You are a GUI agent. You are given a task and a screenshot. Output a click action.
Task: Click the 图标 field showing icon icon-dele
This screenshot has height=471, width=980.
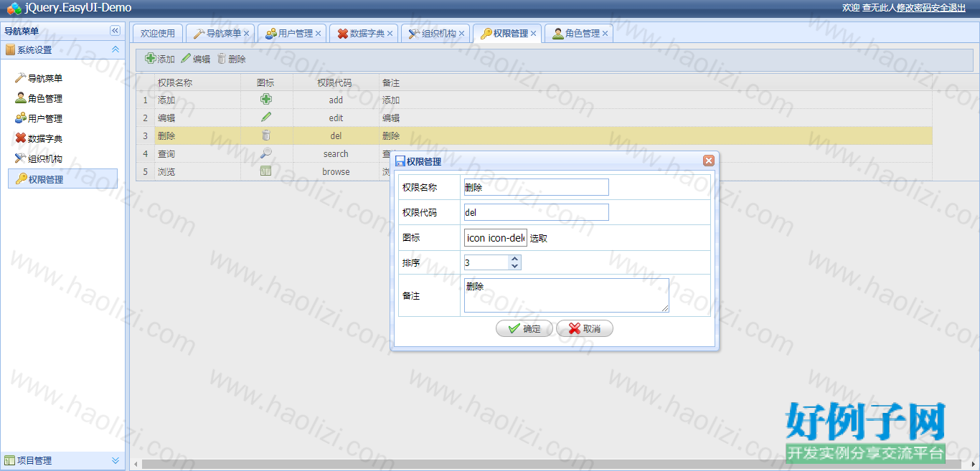pos(496,238)
